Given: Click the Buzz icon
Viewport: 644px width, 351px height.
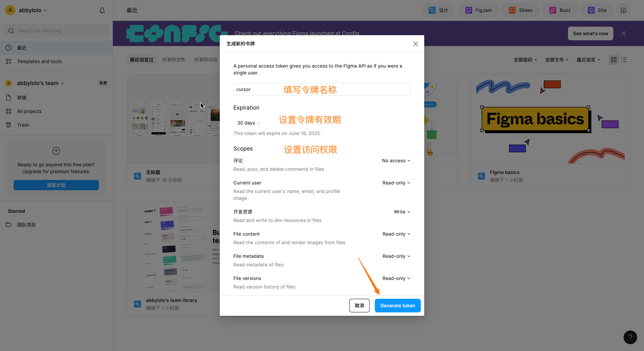Looking at the screenshot, I should [x=553, y=10].
